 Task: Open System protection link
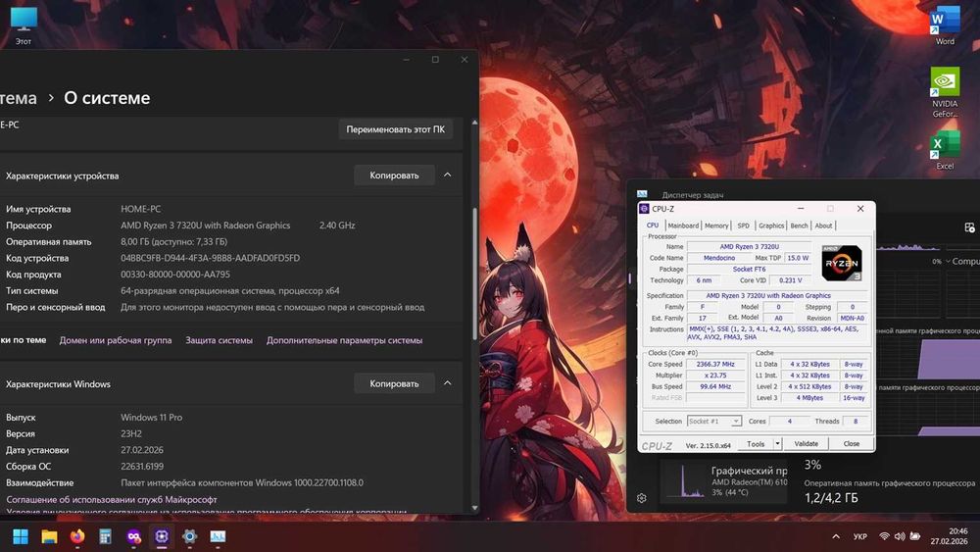pos(219,340)
